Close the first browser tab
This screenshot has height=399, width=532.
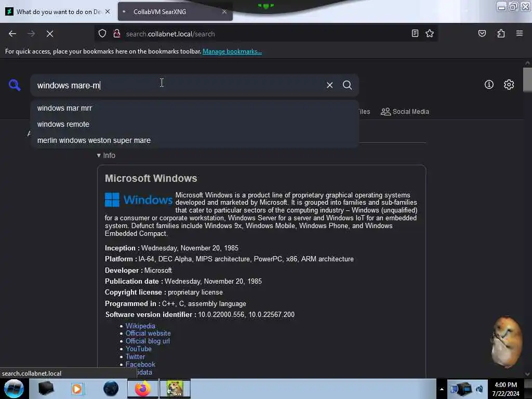[x=108, y=11]
